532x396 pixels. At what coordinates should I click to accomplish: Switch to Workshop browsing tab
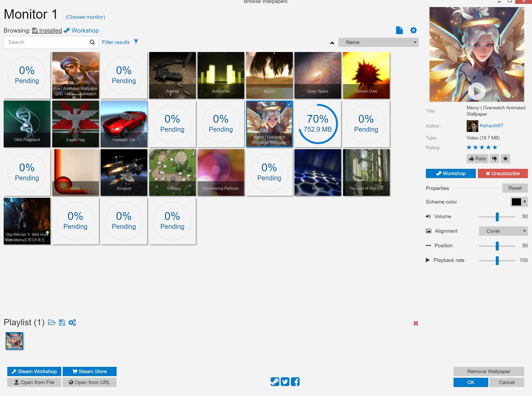[81, 30]
